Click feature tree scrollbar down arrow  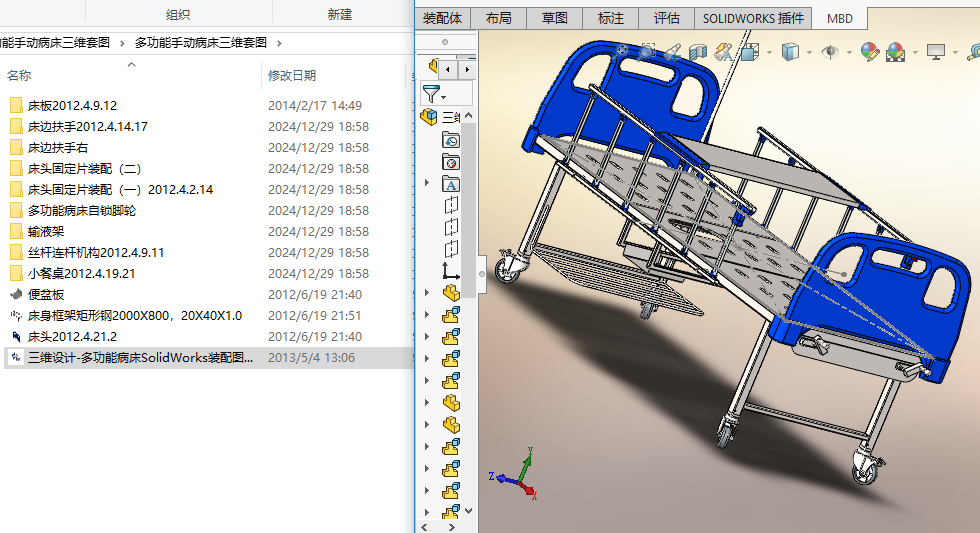468,511
